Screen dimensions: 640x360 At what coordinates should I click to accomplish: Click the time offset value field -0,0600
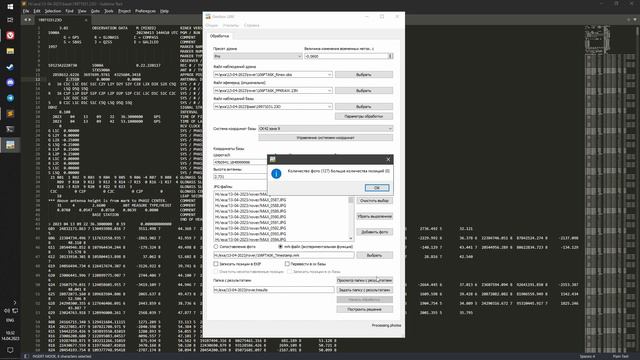[346, 56]
